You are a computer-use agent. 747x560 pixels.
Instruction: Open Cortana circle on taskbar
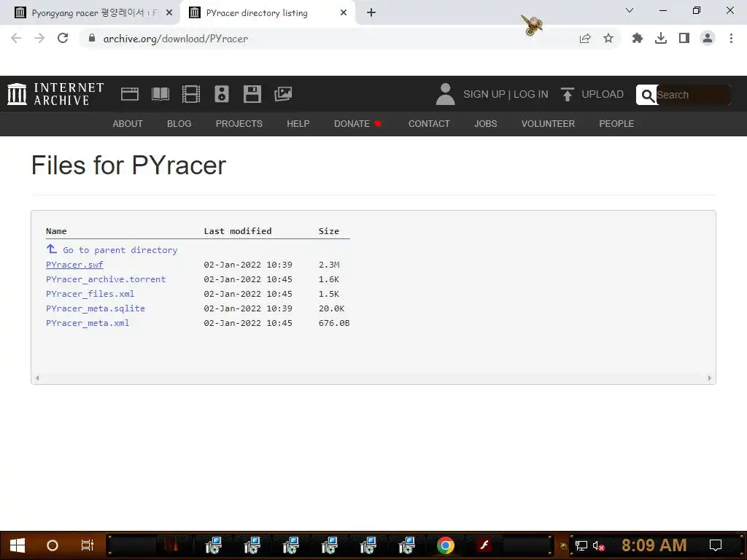click(53, 545)
